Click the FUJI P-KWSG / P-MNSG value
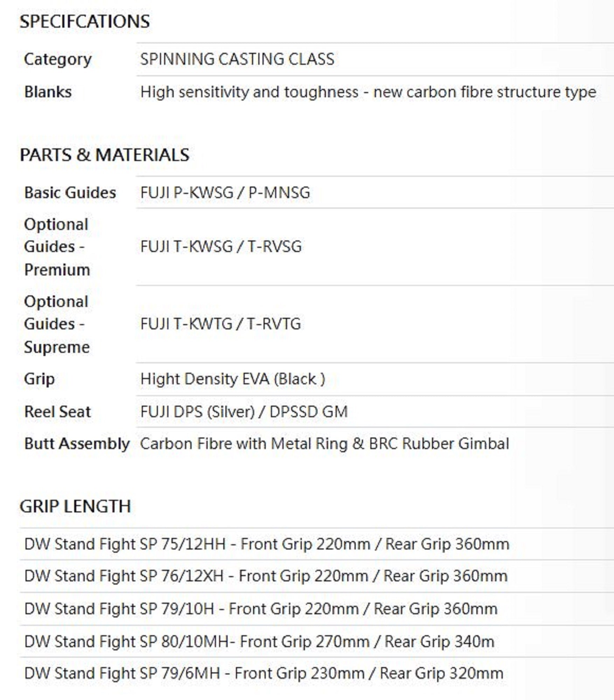The height and width of the screenshot is (700, 614). [x=225, y=192]
